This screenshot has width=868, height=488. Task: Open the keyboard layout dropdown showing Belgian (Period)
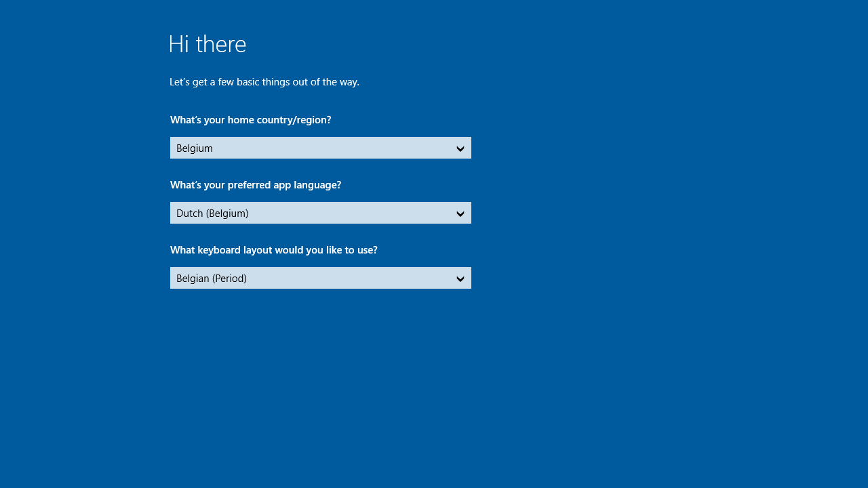tap(320, 278)
